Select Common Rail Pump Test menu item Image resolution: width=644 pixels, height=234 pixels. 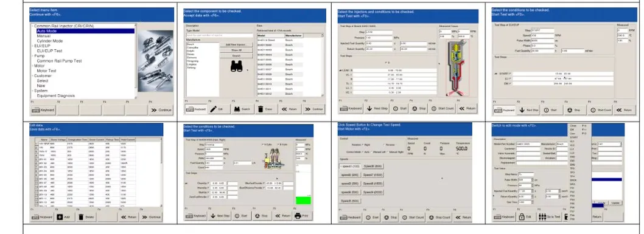(59, 61)
